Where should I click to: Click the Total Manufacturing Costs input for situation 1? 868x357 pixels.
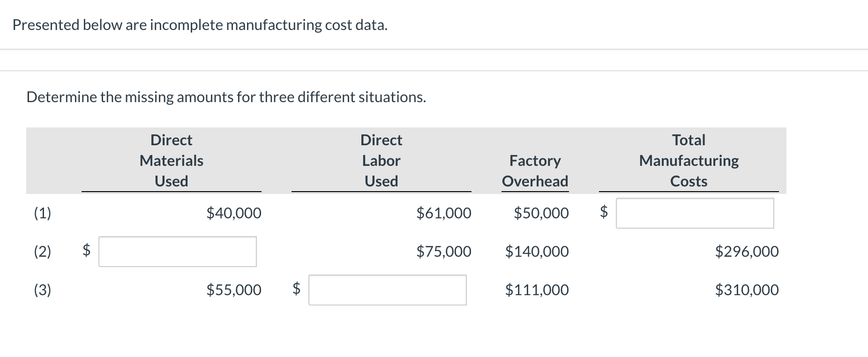pos(695,213)
